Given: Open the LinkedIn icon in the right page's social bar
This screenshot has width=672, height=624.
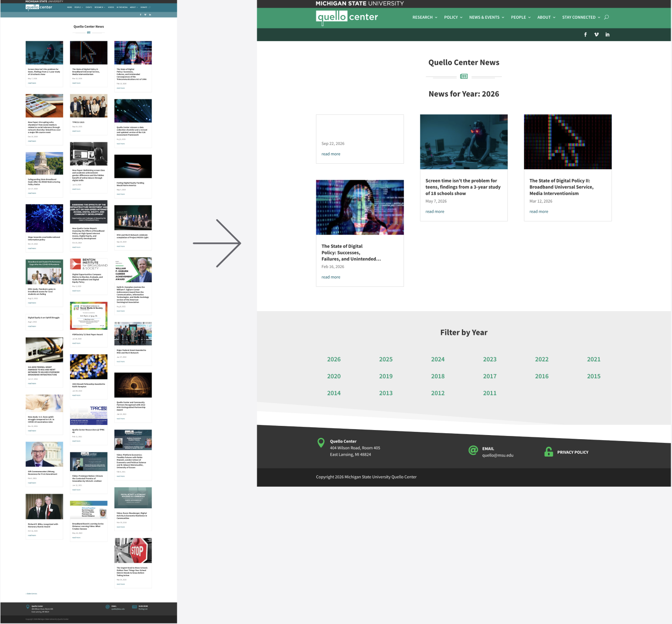Looking at the screenshot, I should tap(607, 35).
